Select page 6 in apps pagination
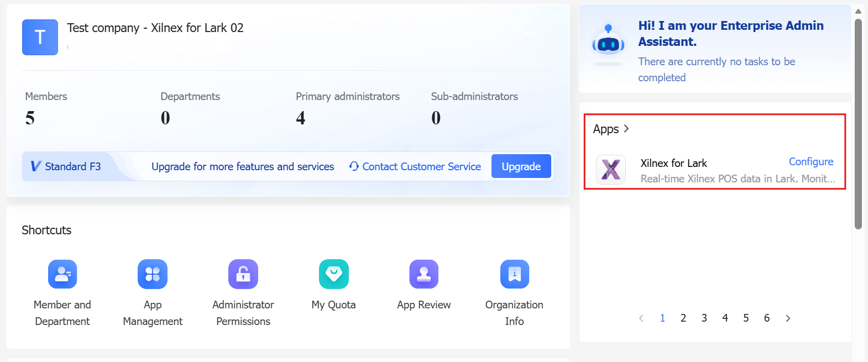868x362 pixels. (x=767, y=318)
